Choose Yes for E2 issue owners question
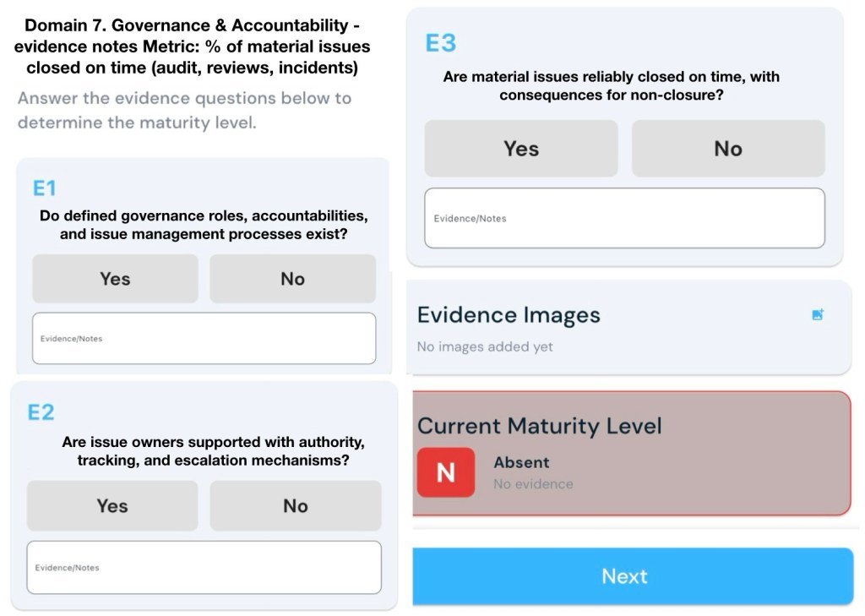Viewport: 865px width, 616px height. pos(112,506)
